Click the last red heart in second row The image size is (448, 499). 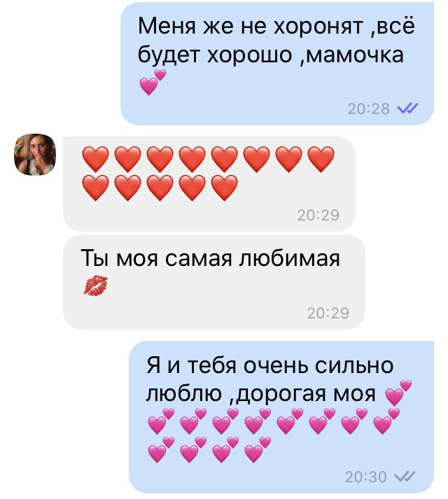coord(225,188)
